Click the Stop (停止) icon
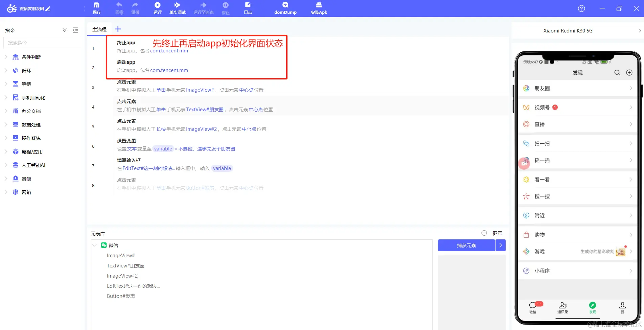The height and width of the screenshot is (330, 644). click(x=226, y=8)
